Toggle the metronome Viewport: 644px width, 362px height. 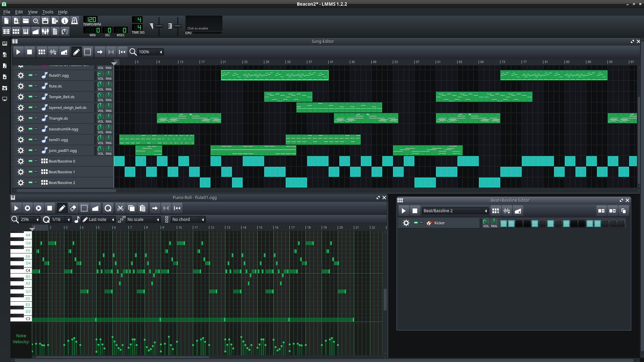(x=74, y=21)
